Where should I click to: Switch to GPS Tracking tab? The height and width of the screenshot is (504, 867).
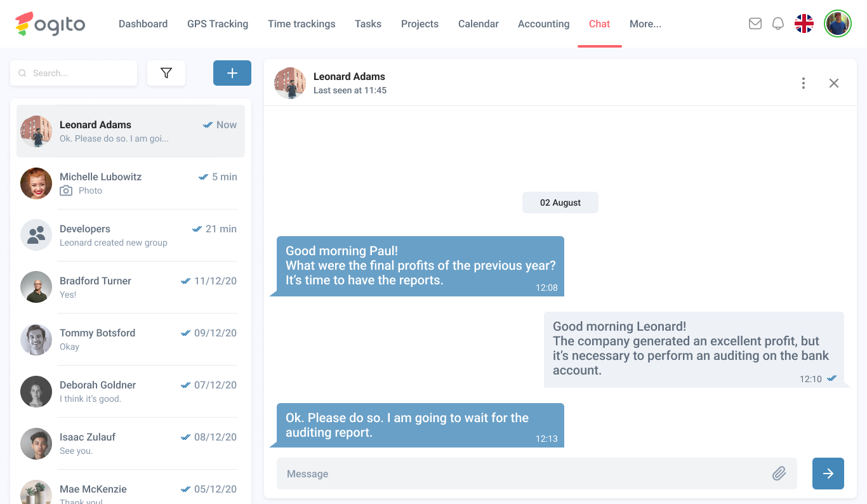[x=218, y=23]
